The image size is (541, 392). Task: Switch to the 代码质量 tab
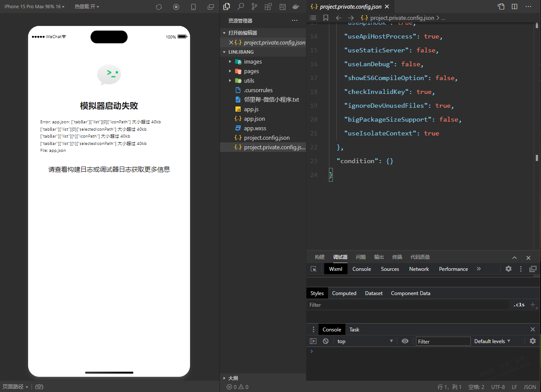(420, 257)
